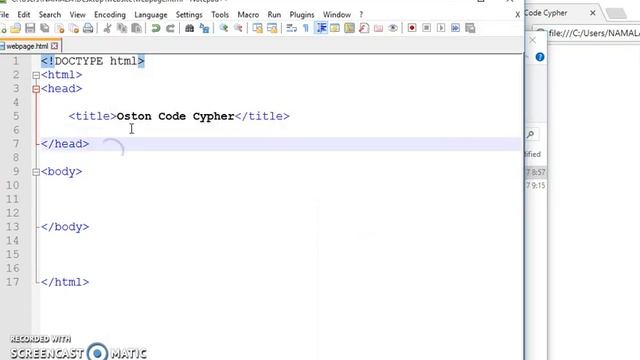Toggle the indent guide button

point(321,28)
